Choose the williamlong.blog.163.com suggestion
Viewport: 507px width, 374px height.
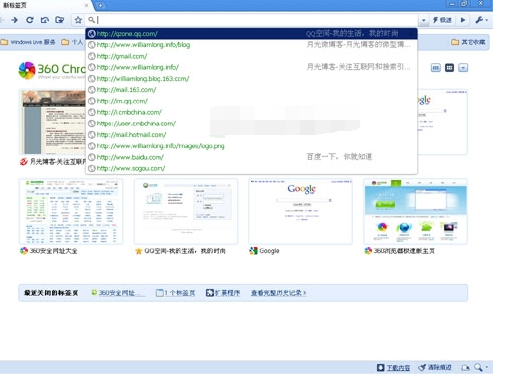pyautogui.click(x=251, y=79)
